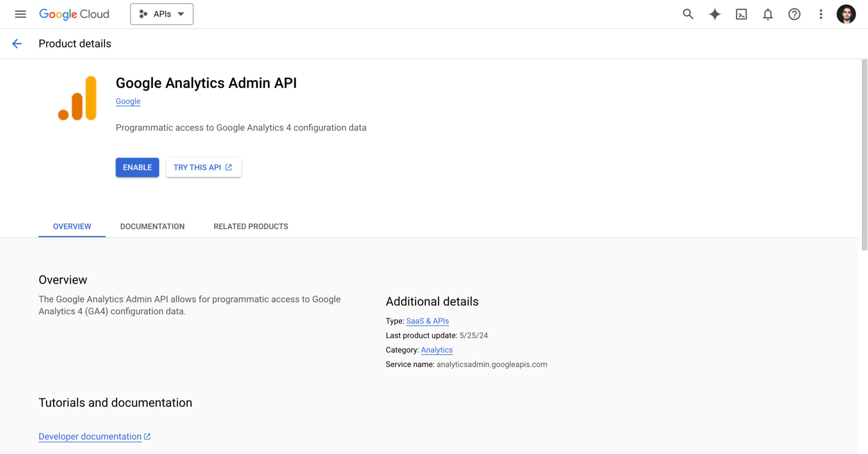Switch to the Related Products tab
The height and width of the screenshot is (454, 868).
250,226
